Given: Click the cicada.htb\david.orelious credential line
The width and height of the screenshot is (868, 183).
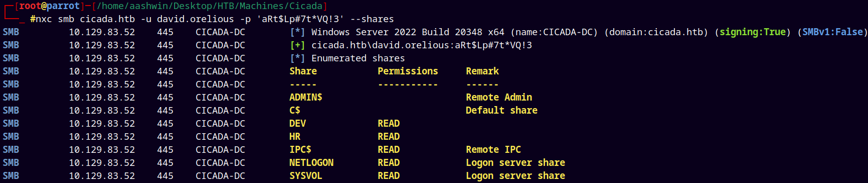Looking at the screenshot, I should click(422, 45).
